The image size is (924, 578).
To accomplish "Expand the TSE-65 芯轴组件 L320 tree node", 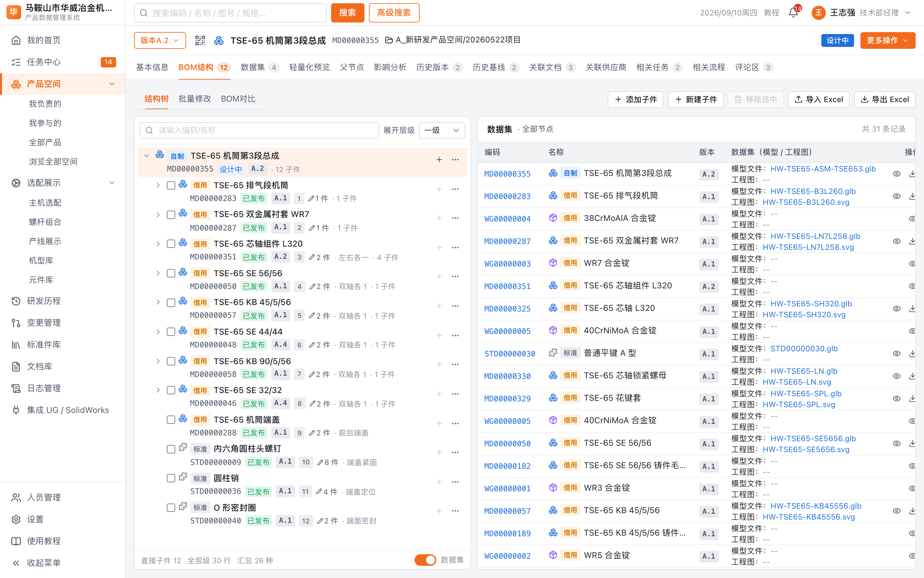I will point(158,244).
